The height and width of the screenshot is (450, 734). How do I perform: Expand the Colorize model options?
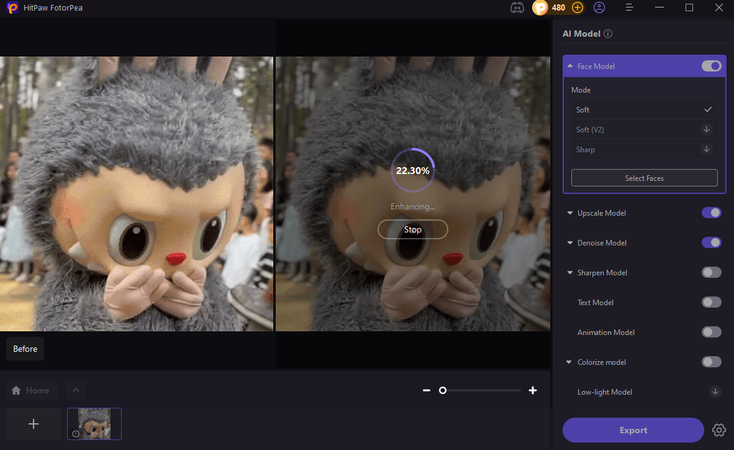(570, 362)
